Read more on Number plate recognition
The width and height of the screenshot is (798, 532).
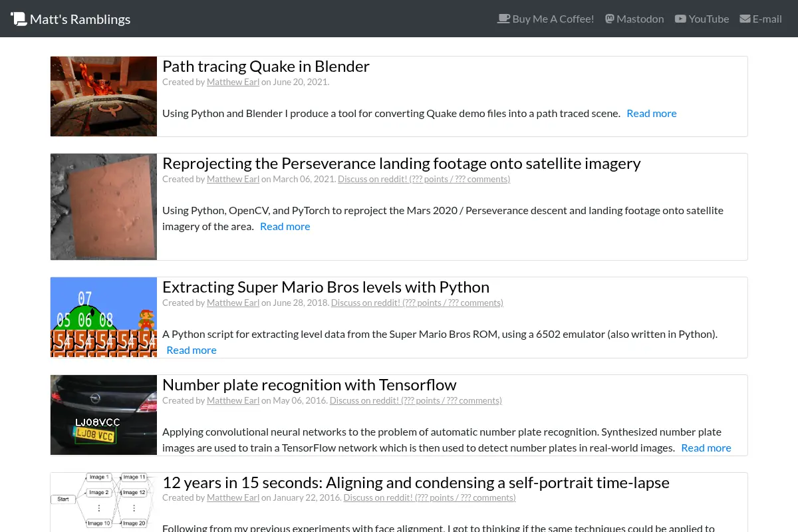[x=706, y=448]
